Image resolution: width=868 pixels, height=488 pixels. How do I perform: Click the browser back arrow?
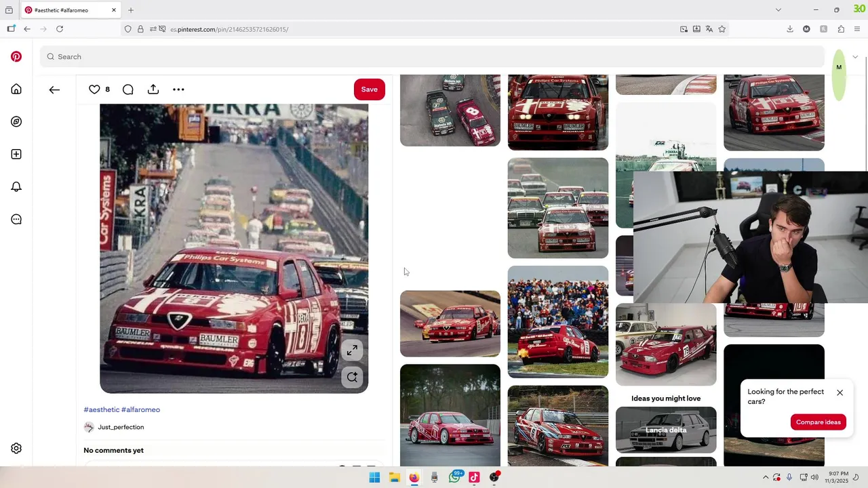click(x=27, y=29)
